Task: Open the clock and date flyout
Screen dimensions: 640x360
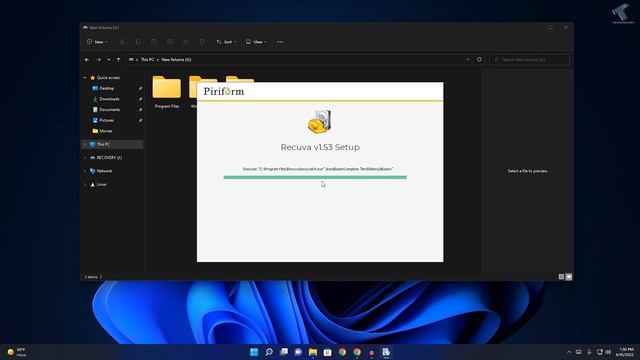Action: pyautogui.click(x=625, y=352)
